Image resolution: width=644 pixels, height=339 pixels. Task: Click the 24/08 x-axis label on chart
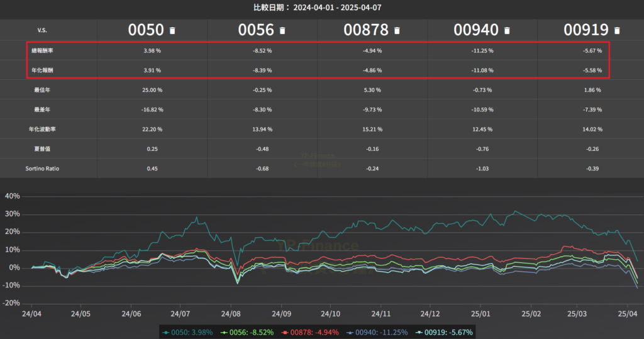231,314
